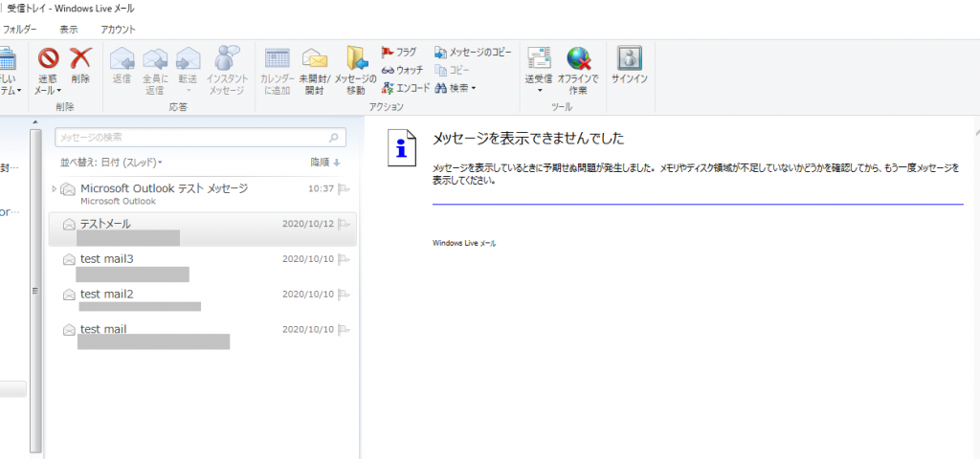Click the Send/Receive (送受信) icon

[x=539, y=58]
